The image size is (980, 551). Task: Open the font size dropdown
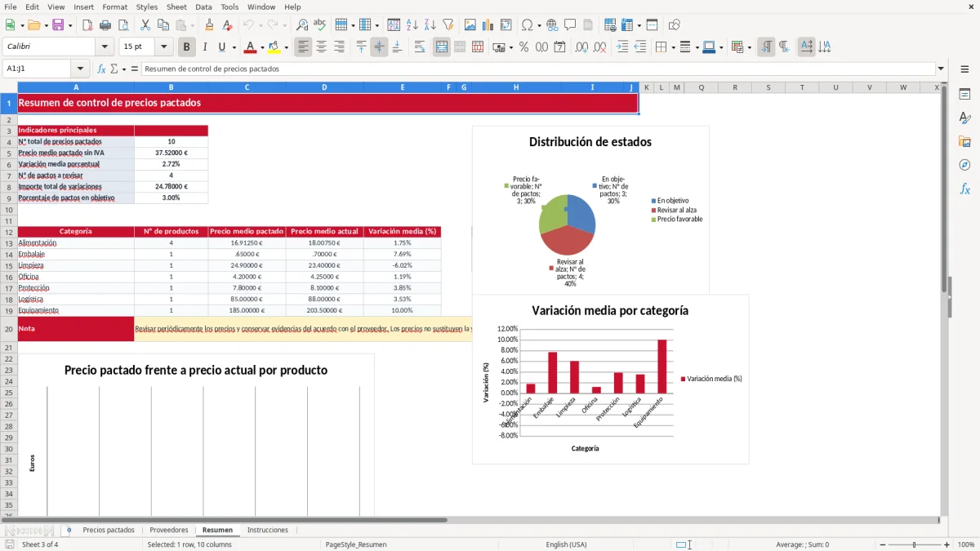pos(164,47)
